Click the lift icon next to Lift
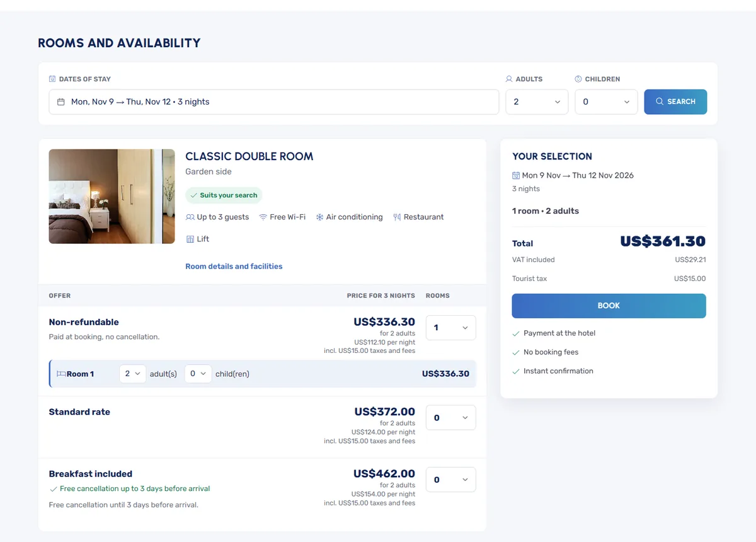756x542 pixels. click(x=190, y=239)
